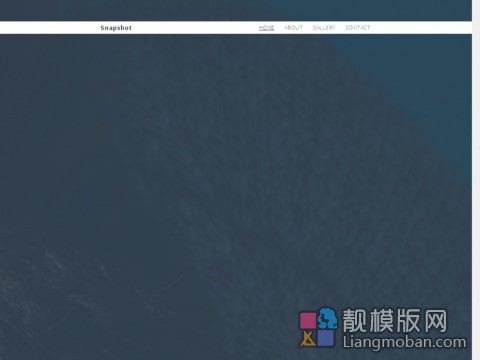This screenshot has height=360, width=480.
Task: Click the purple square in watermark logo
Action: (326, 338)
